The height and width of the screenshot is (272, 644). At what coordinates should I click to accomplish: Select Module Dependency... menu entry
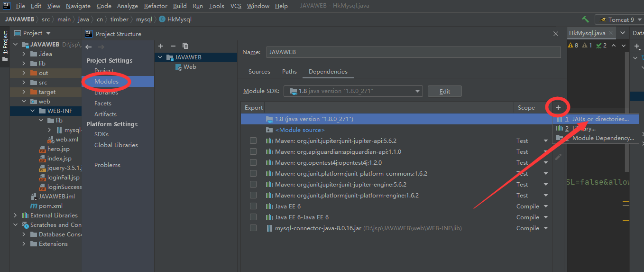(x=596, y=138)
